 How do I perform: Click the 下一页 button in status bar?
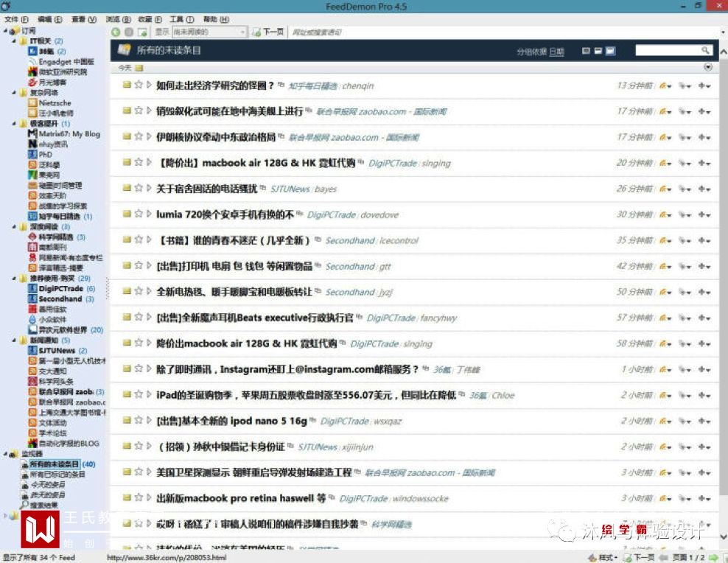[639, 557]
